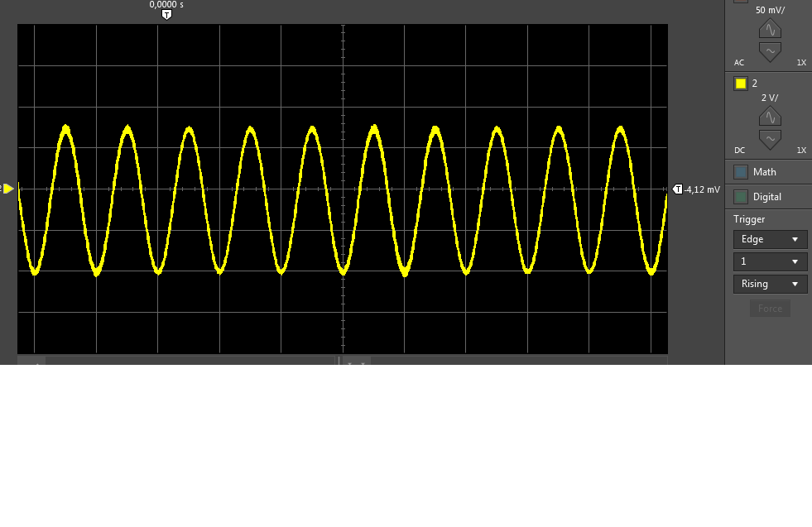The height and width of the screenshot is (527, 812).
Task: Increase vertical scale above AC coupling label
Action: pyautogui.click(x=770, y=29)
